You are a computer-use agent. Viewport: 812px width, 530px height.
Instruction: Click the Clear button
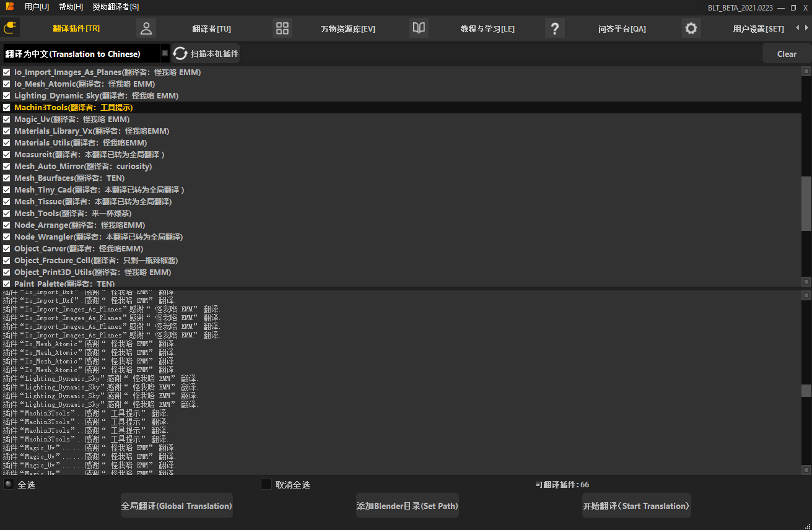[787, 54]
